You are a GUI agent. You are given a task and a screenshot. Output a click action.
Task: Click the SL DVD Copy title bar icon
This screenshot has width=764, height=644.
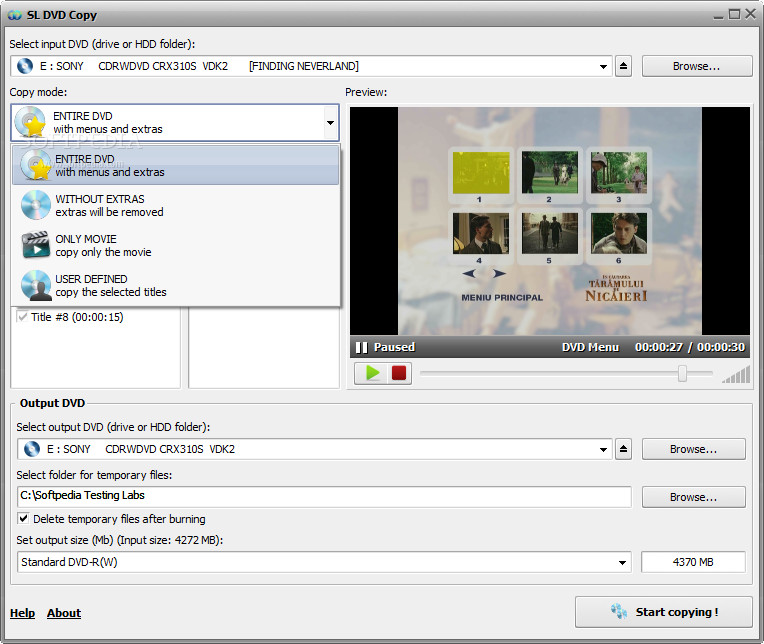coord(15,15)
